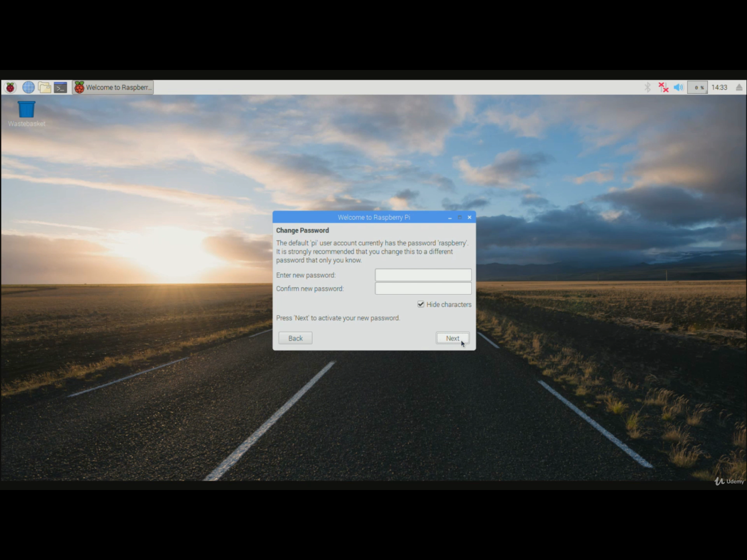
Task: Close the Welcome to Raspberry Pi dialog
Action: click(469, 218)
